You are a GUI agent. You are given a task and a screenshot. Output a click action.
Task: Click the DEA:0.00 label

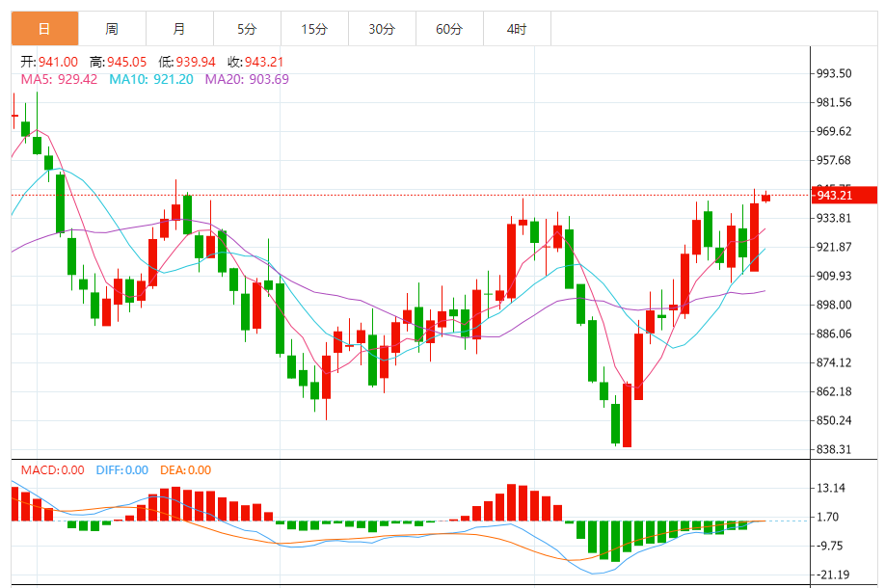(186, 470)
